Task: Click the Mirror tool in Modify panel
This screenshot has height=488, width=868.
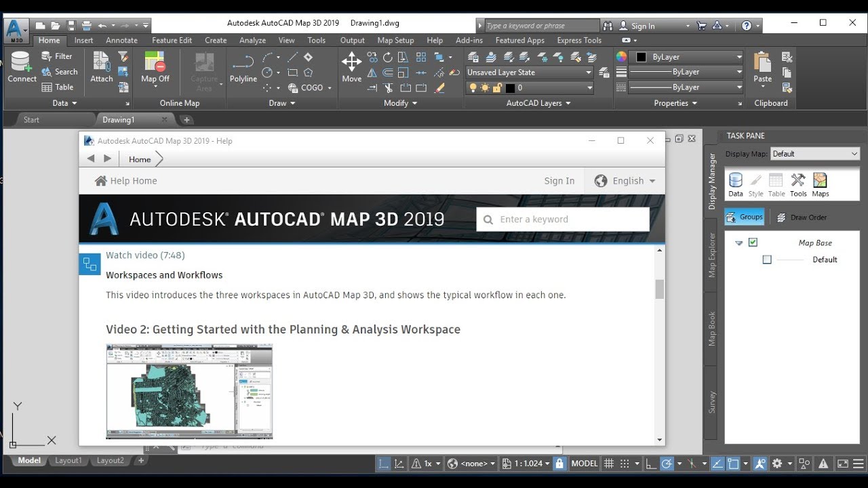Action: 372,72
